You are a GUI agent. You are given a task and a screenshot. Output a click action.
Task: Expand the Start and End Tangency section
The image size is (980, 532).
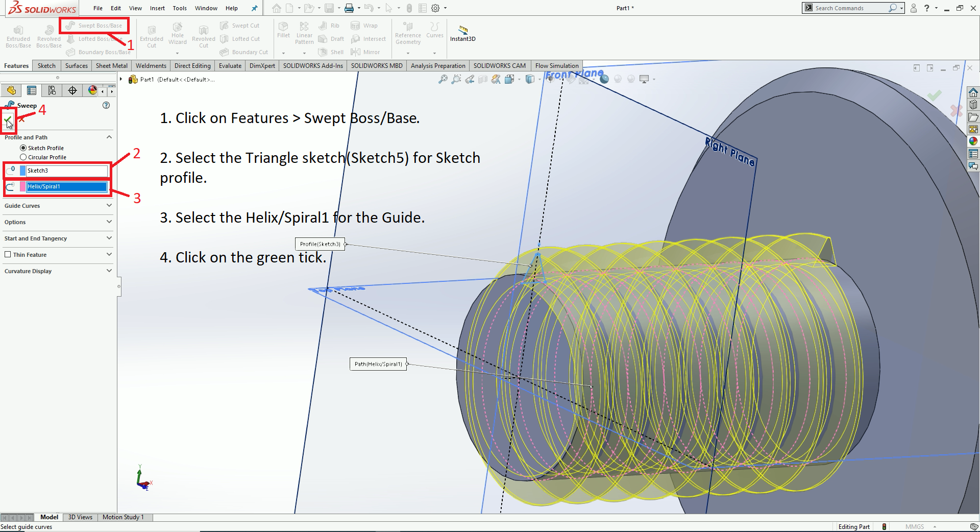coord(109,238)
